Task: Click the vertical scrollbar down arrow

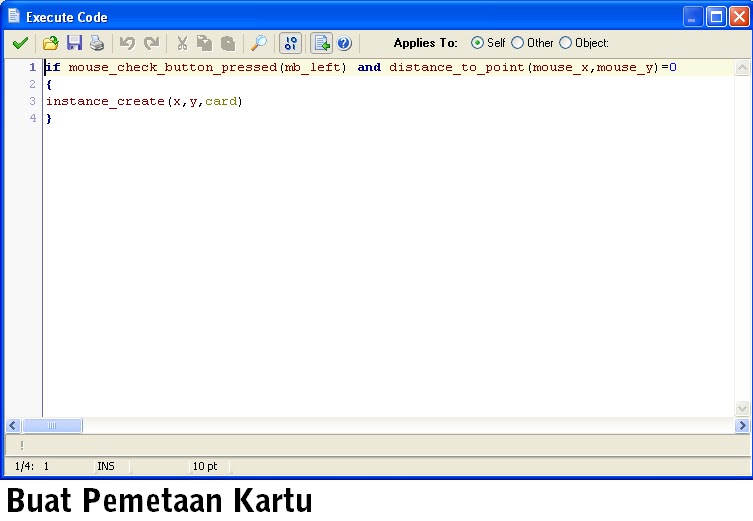Action: coord(742,409)
